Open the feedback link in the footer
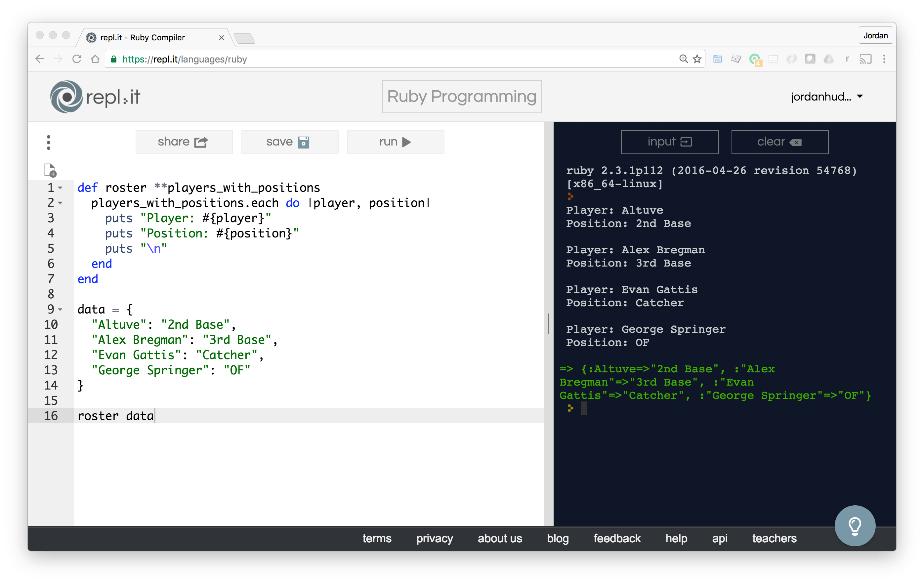 [x=617, y=538]
